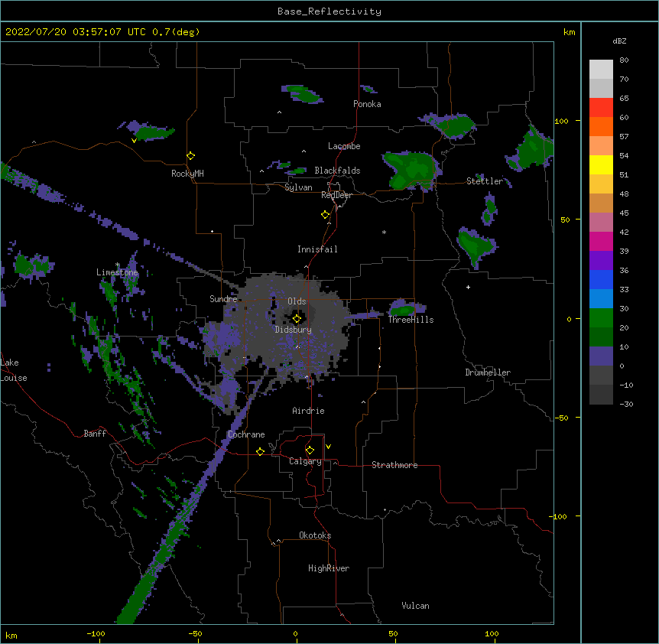Click the 0 tick label on the bottom axis

(x=295, y=634)
